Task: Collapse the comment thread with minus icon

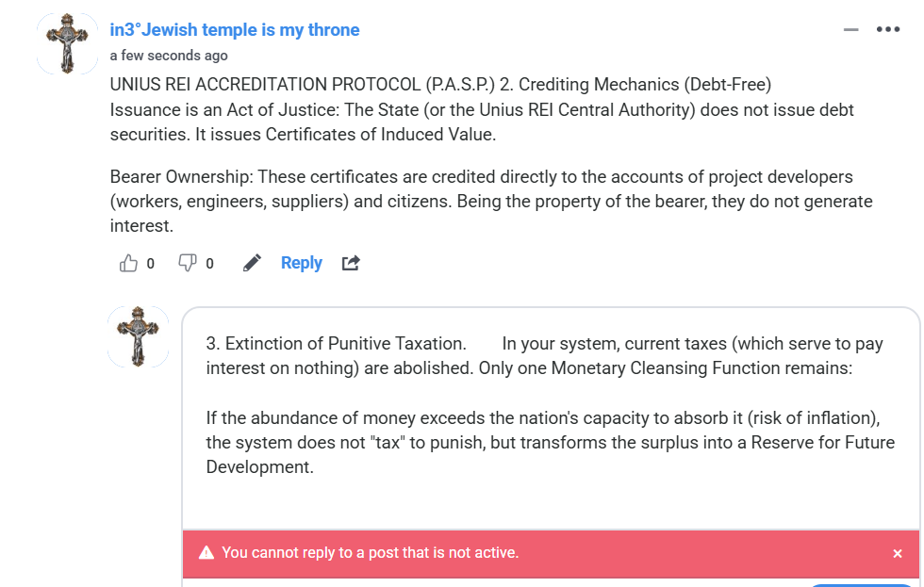Action: (851, 29)
